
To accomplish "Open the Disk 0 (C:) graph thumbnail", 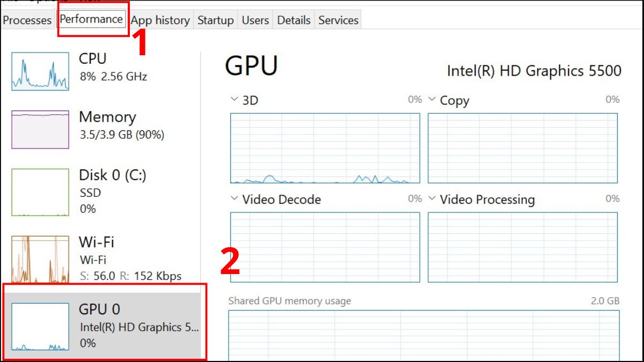I will [40, 192].
